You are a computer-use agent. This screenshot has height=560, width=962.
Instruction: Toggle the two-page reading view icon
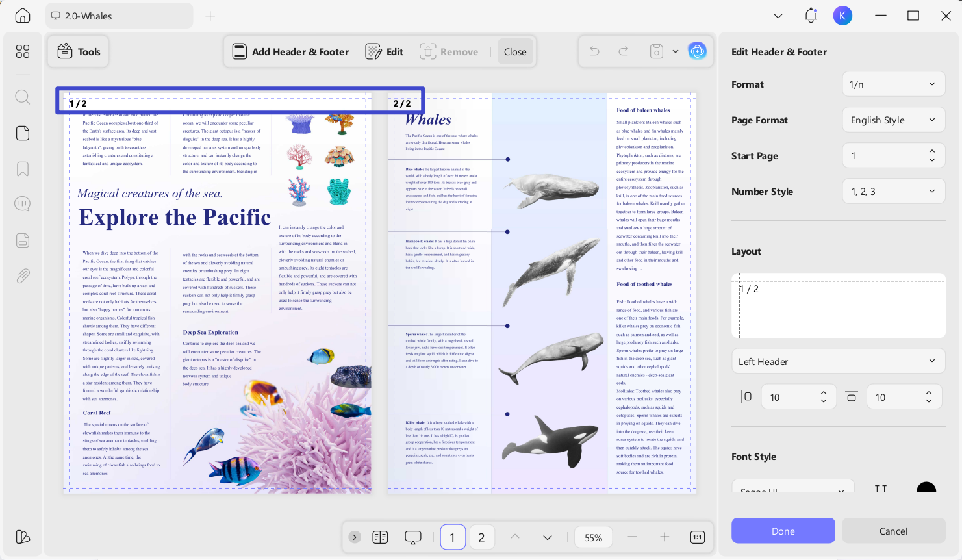click(x=380, y=537)
